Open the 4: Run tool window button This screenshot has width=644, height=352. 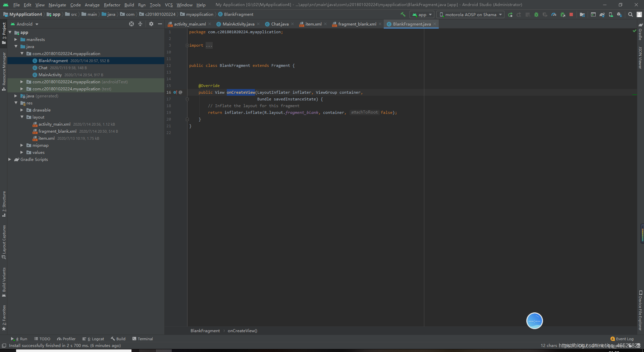pos(19,339)
